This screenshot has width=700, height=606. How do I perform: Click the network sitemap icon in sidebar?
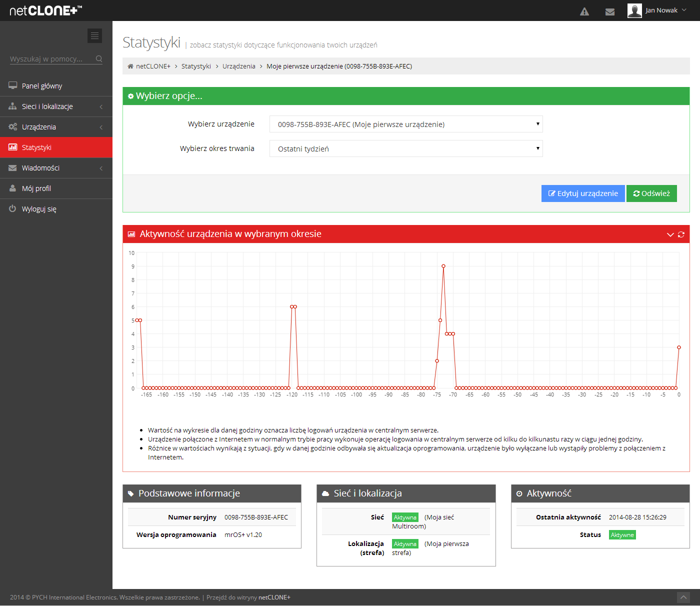(x=12, y=106)
